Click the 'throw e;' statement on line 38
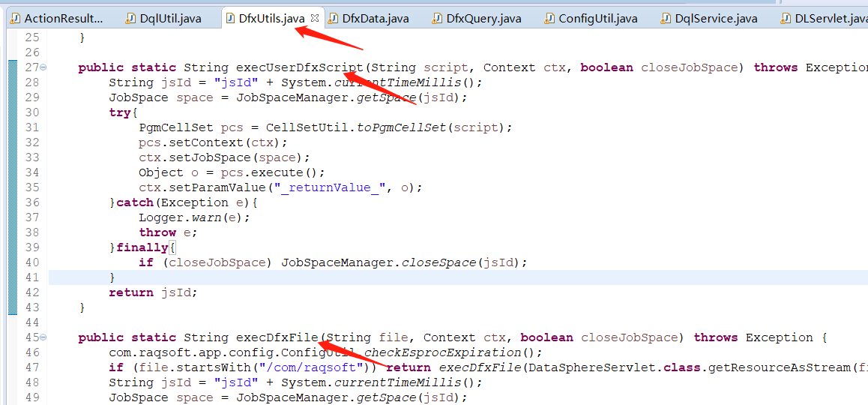This screenshot has width=868, height=405. coord(168,232)
